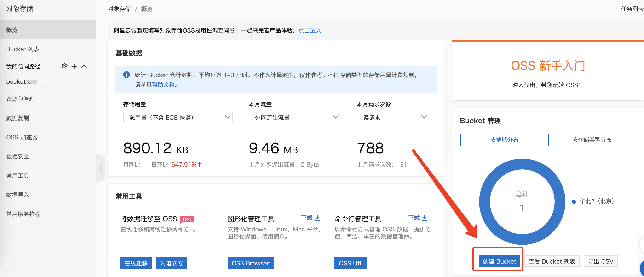The width and height of the screenshot is (644, 277).
Task: Collapse the 我的访问路径 section with the chevron
Action: coord(84,66)
